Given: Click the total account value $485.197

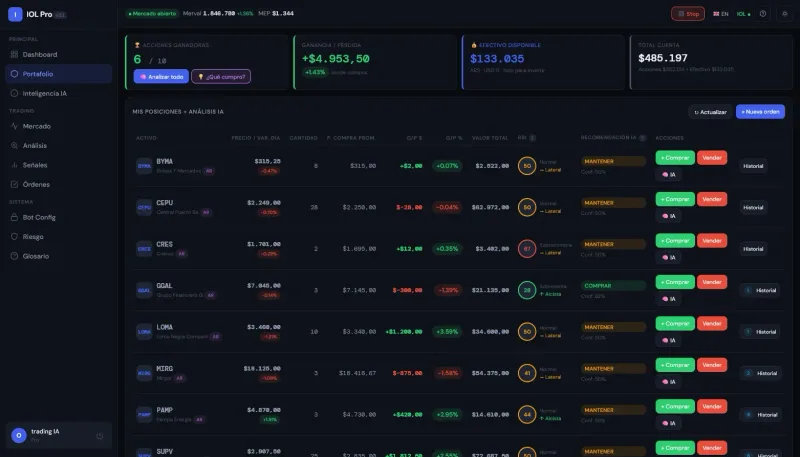Looking at the screenshot, I should [x=663, y=58].
